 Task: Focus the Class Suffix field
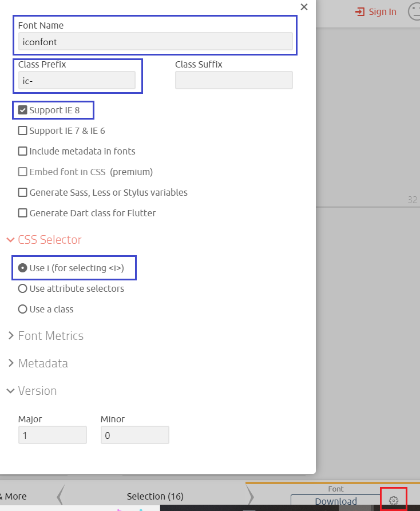(234, 80)
